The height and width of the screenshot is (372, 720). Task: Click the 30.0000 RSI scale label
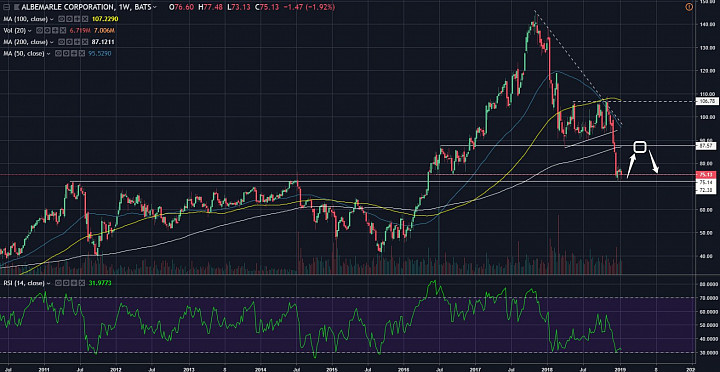click(x=708, y=352)
